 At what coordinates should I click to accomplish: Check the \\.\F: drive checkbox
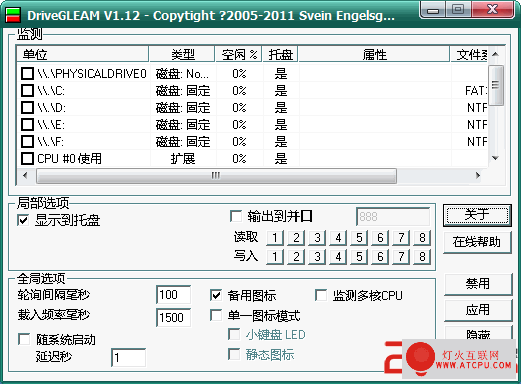coord(27,142)
